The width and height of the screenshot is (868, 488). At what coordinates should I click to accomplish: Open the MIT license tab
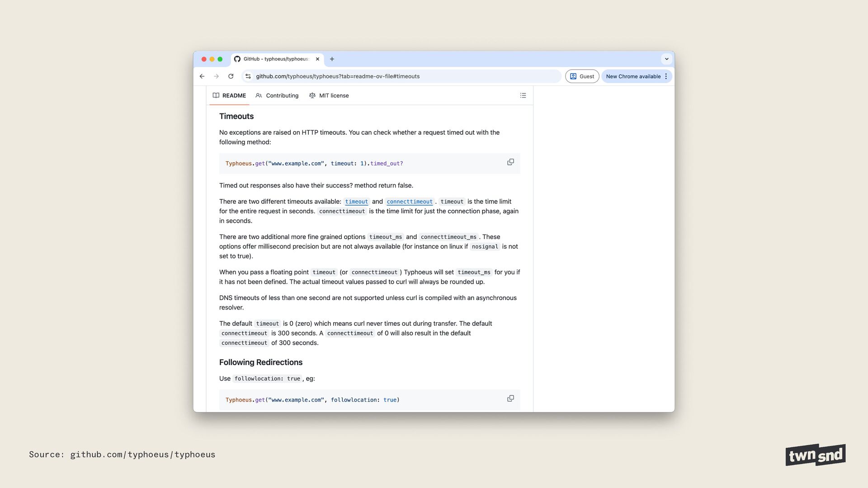pos(329,95)
